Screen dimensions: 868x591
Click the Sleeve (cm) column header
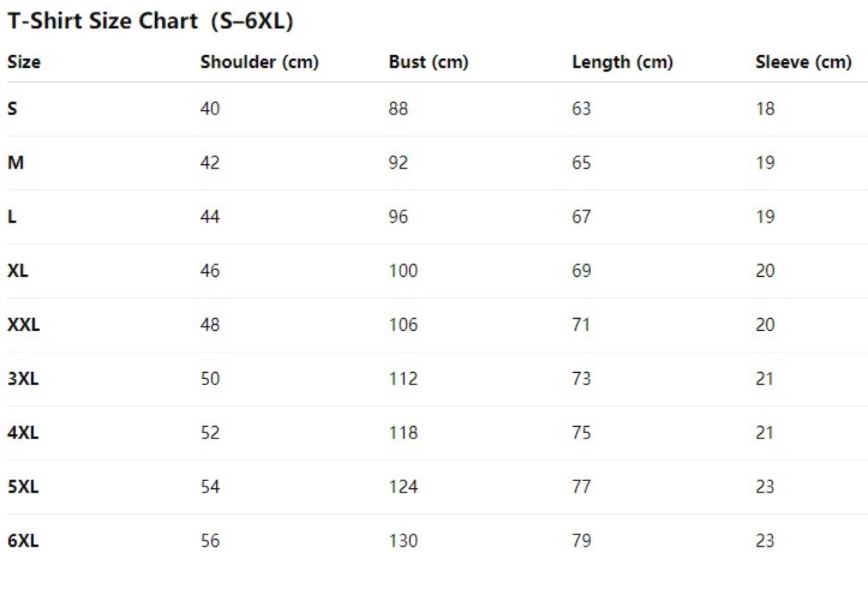tap(803, 62)
